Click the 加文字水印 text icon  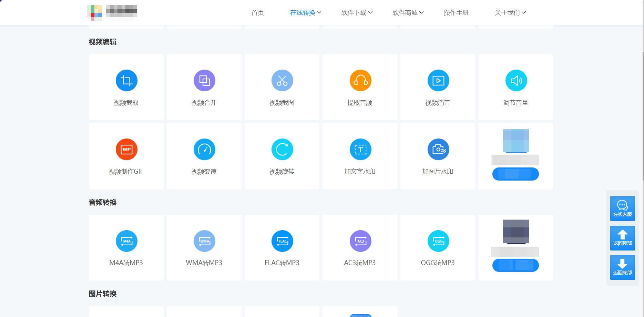360,150
